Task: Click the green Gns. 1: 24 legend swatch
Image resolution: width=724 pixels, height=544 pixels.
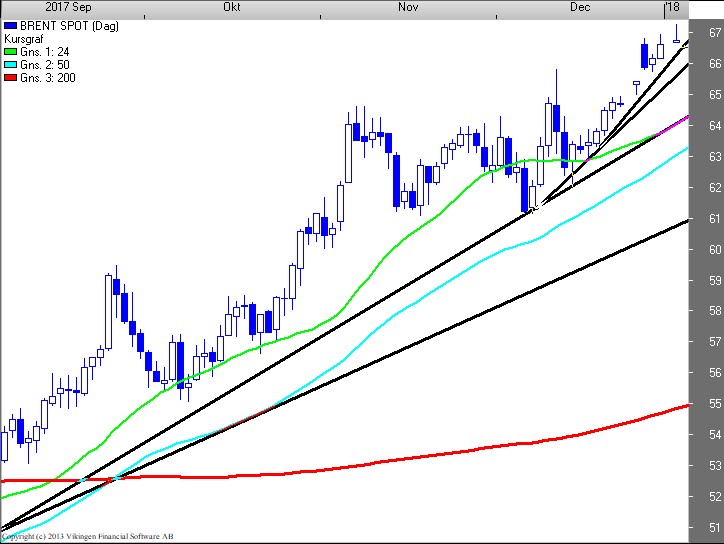Action: 10,51
